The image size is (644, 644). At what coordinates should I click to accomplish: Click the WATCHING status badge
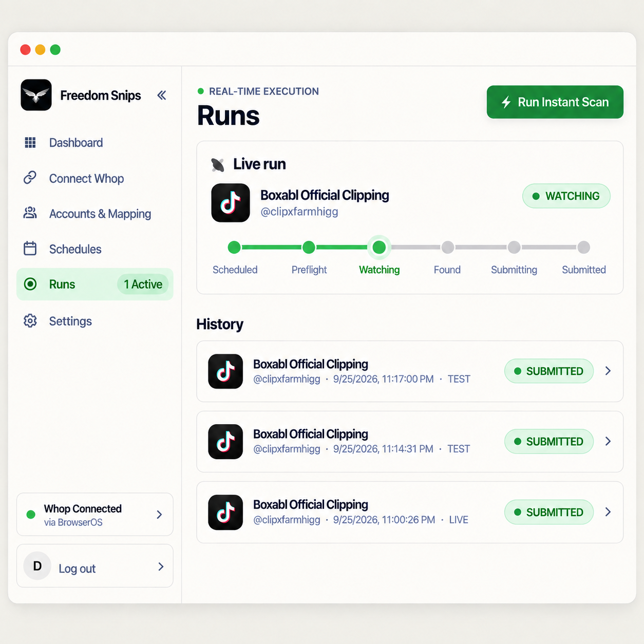(566, 196)
